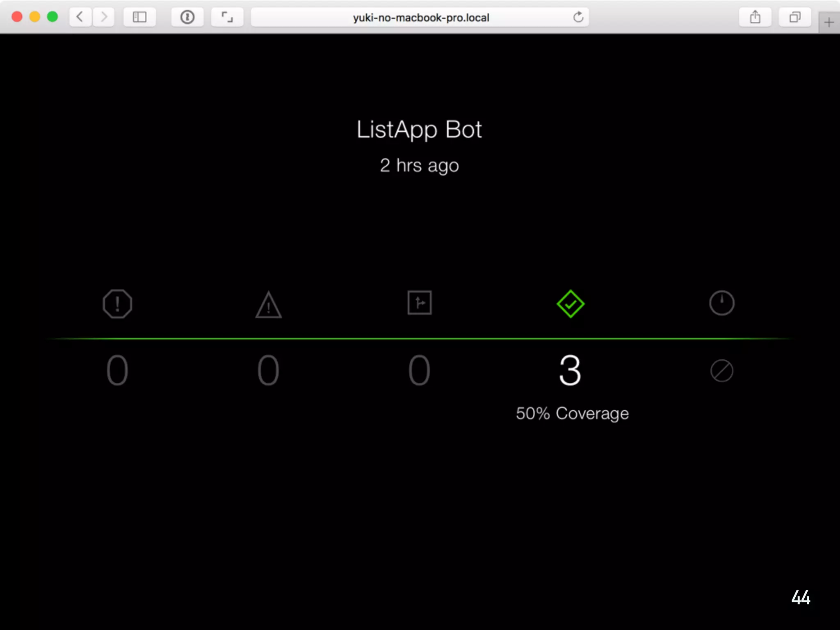Click the resize window extension icon
The width and height of the screenshot is (840, 630).
(227, 17)
